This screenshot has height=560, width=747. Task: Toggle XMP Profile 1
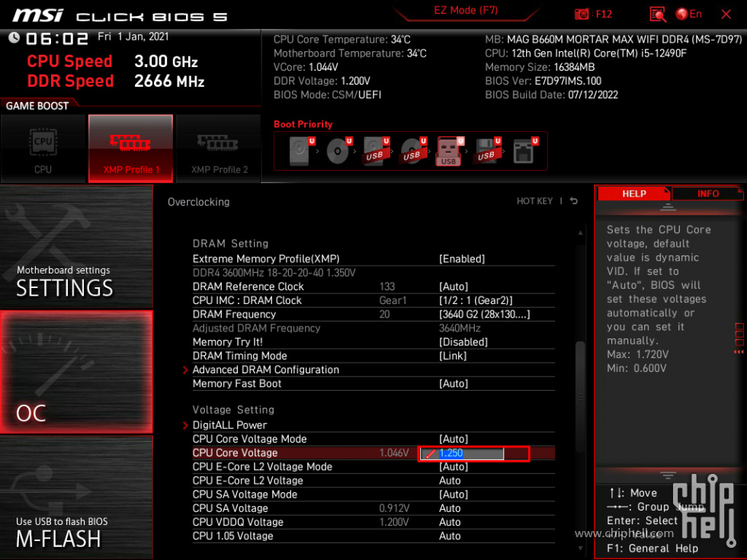130,149
